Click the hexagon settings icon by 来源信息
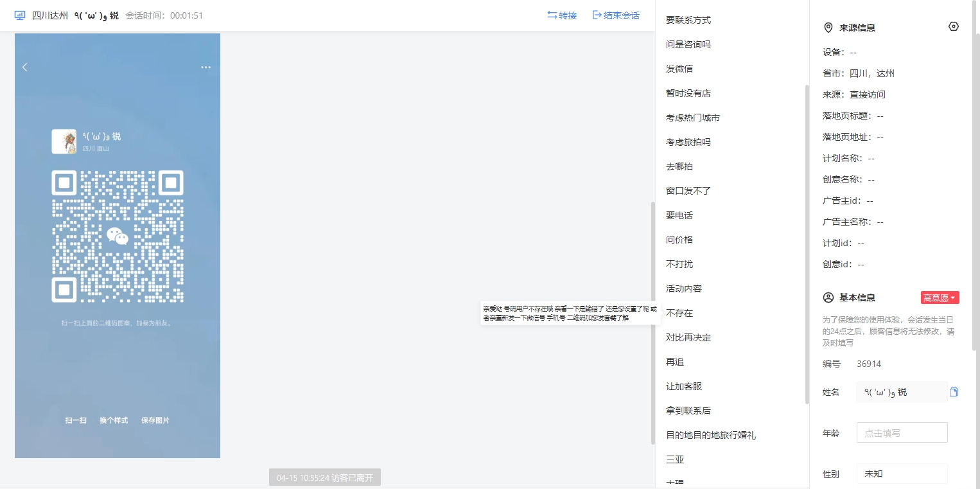 (954, 26)
